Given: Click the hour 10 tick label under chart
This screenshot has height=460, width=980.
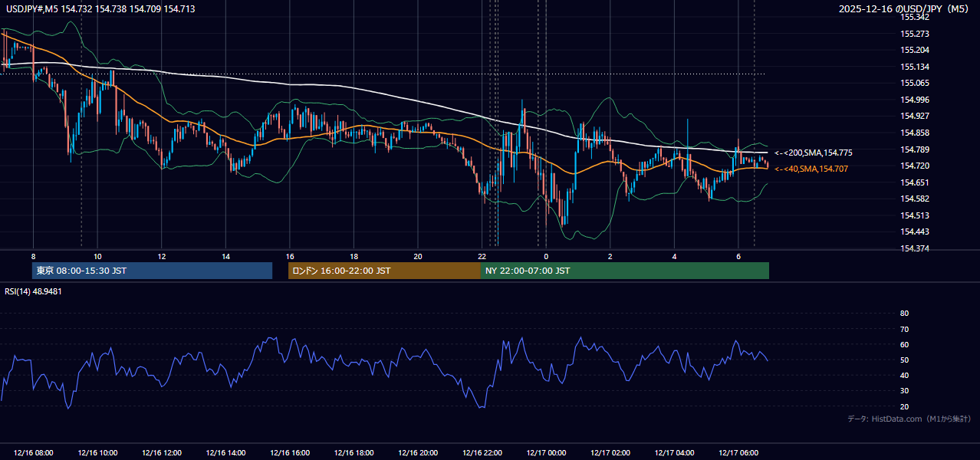Looking at the screenshot, I should pos(97,256).
